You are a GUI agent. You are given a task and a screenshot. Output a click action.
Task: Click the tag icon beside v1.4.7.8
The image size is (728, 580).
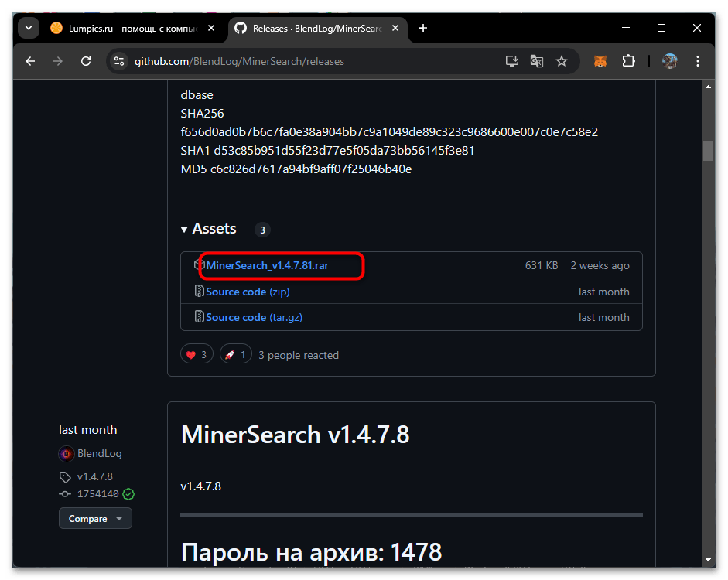(x=65, y=477)
